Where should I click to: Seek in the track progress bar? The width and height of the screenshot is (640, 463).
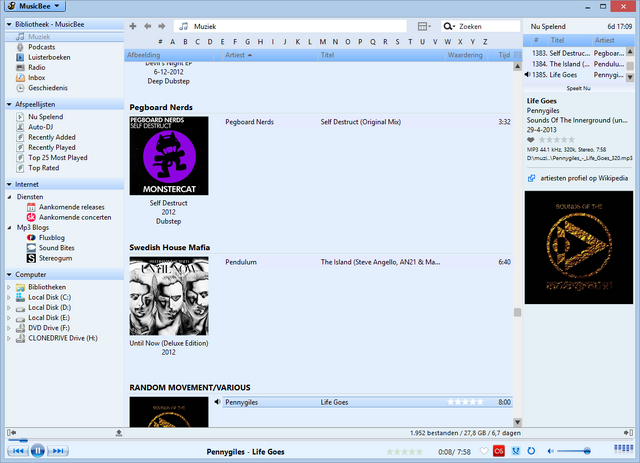coord(320,440)
